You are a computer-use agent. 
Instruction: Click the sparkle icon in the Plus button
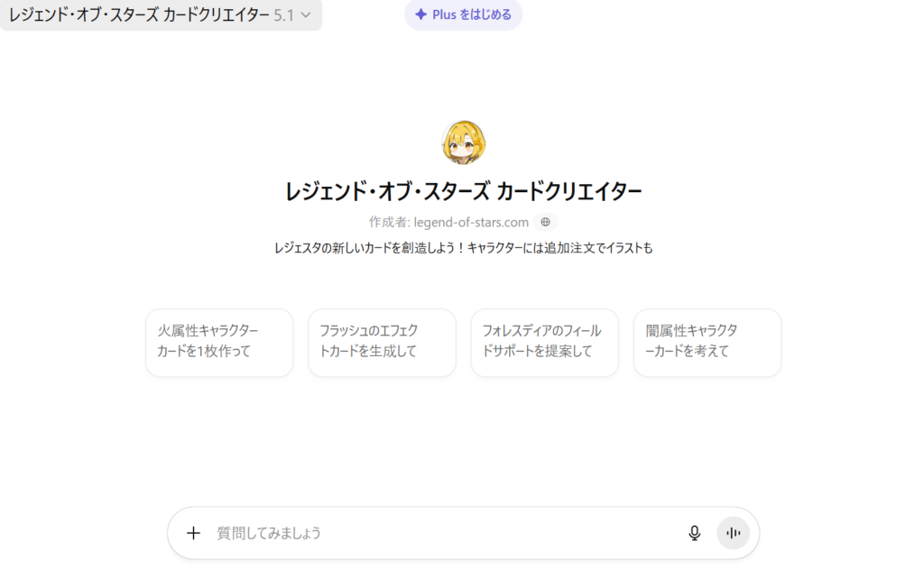[x=420, y=14]
